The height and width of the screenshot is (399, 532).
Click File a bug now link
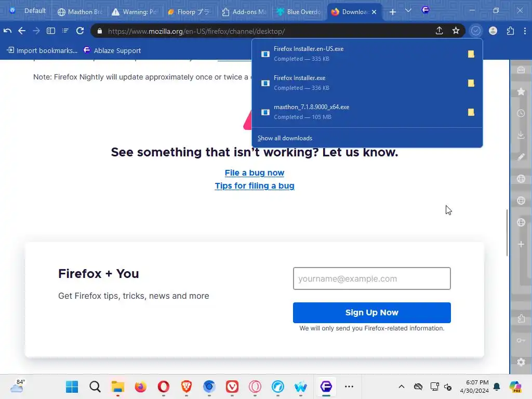pyautogui.click(x=255, y=172)
